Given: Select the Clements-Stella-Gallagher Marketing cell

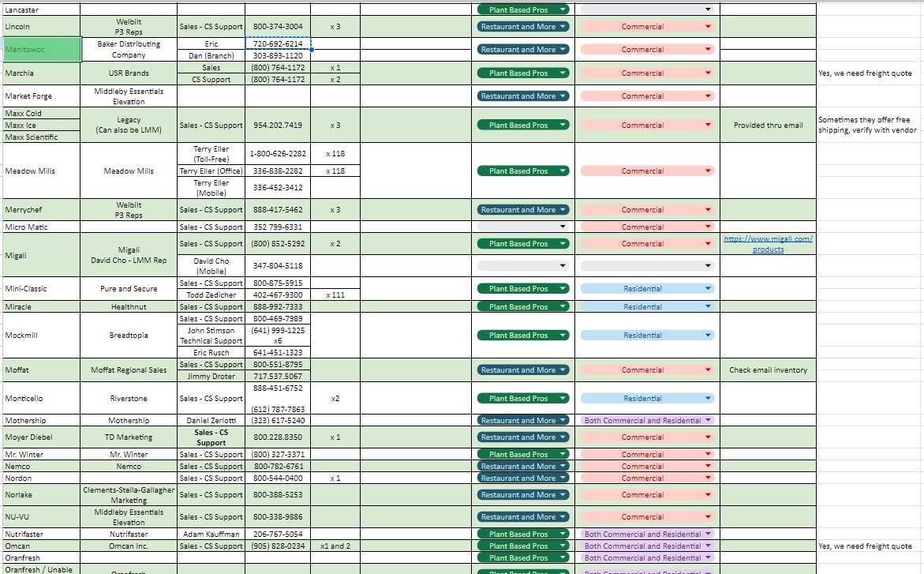Looking at the screenshot, I should 129,495.
